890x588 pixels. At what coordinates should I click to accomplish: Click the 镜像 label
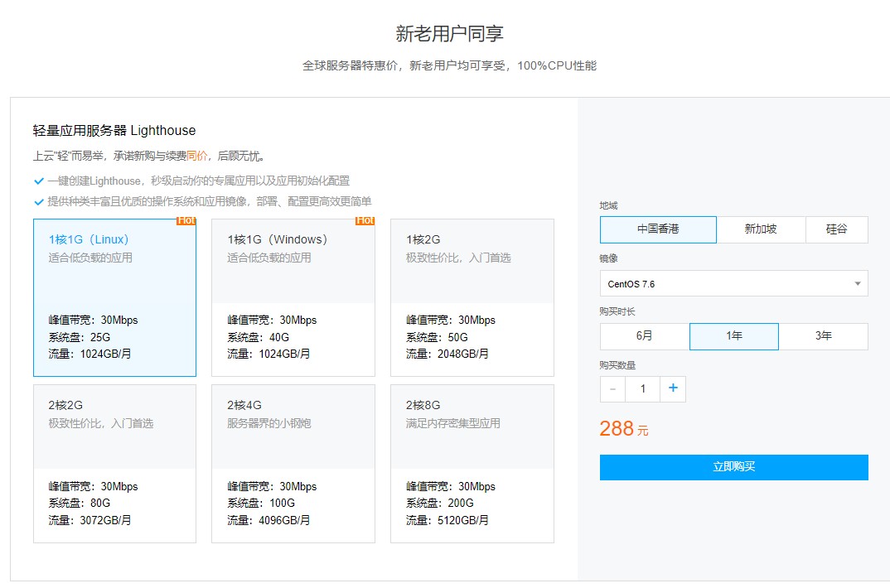click(x=608, y=258)
